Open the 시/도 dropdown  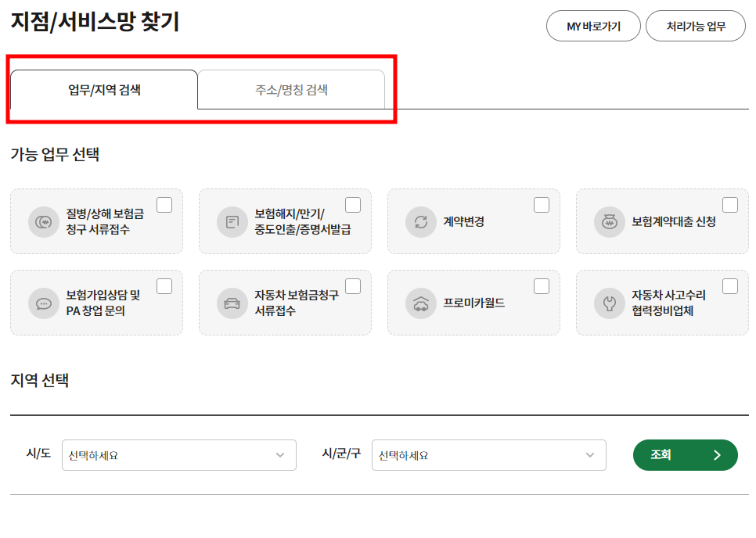178,455
